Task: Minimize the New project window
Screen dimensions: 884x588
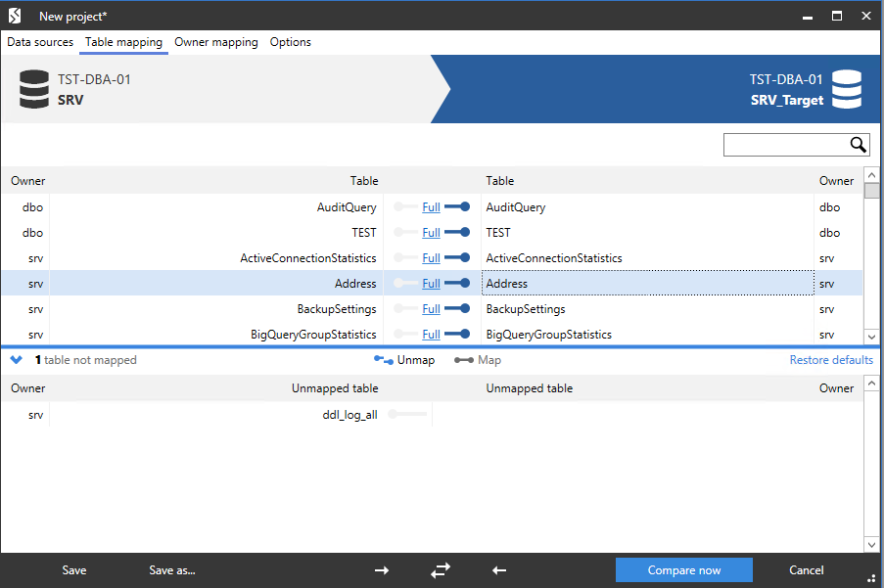Action: click(808, 16)
